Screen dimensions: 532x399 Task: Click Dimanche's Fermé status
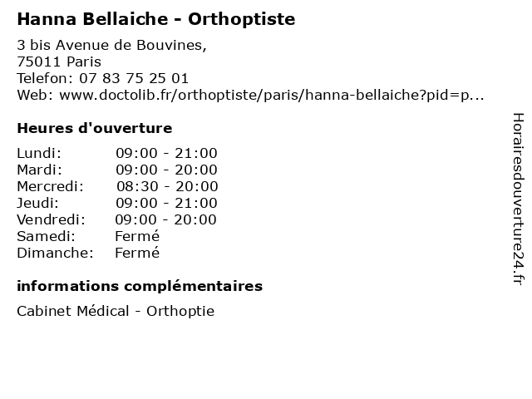point(137,253)
